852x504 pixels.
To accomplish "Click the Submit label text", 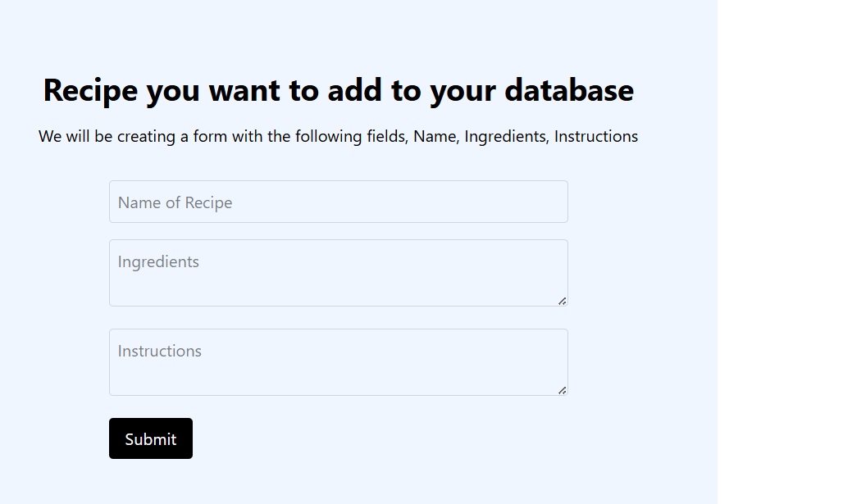I will (x=151, y=439).
